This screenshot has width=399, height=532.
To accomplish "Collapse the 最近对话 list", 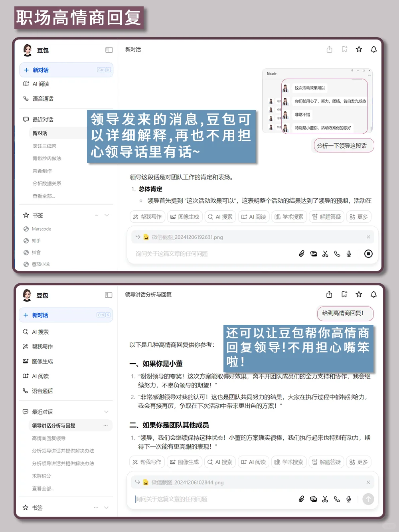I will [x=106, y=411].
